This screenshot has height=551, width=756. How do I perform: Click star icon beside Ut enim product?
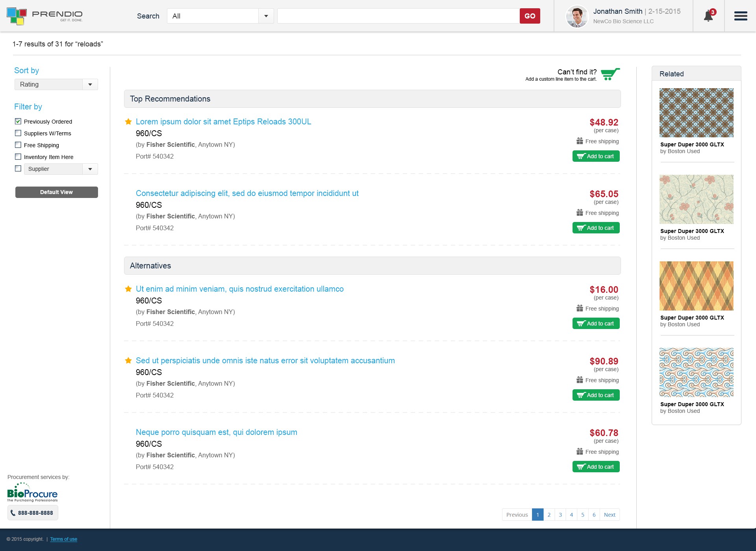click(128, 289)
